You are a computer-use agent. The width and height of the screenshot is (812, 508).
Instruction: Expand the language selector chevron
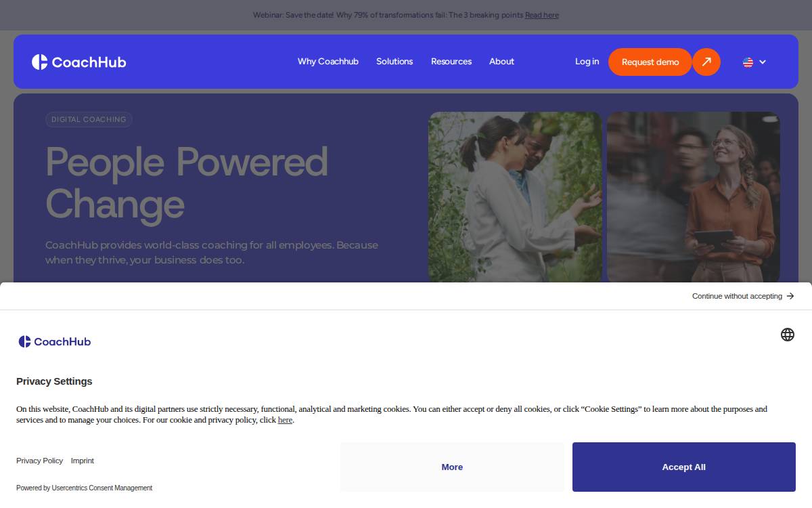pos(763,62)
